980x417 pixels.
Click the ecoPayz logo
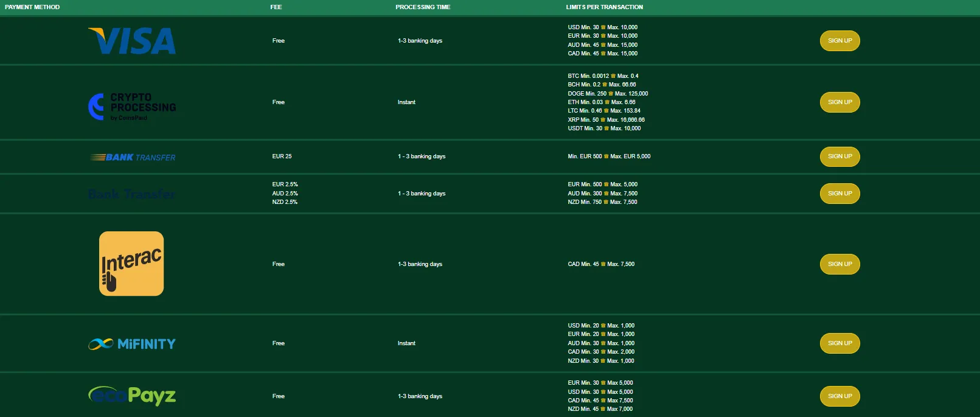(x=132, y=396)
